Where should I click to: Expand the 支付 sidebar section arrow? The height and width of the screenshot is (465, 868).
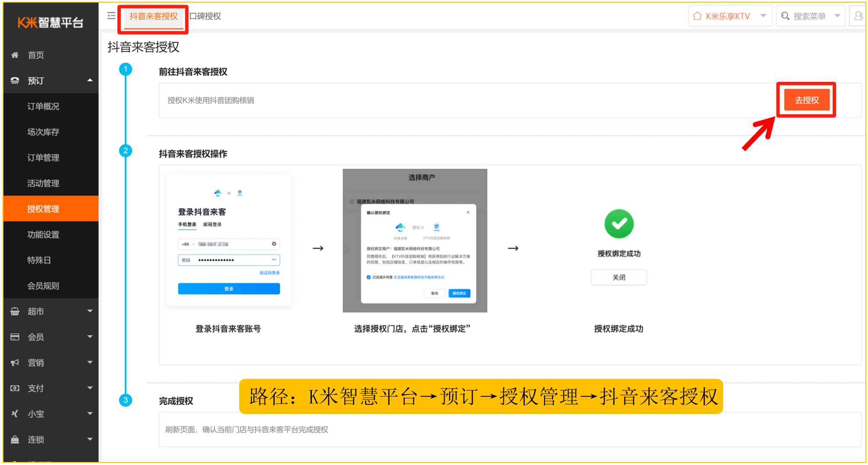click(90, 388)
